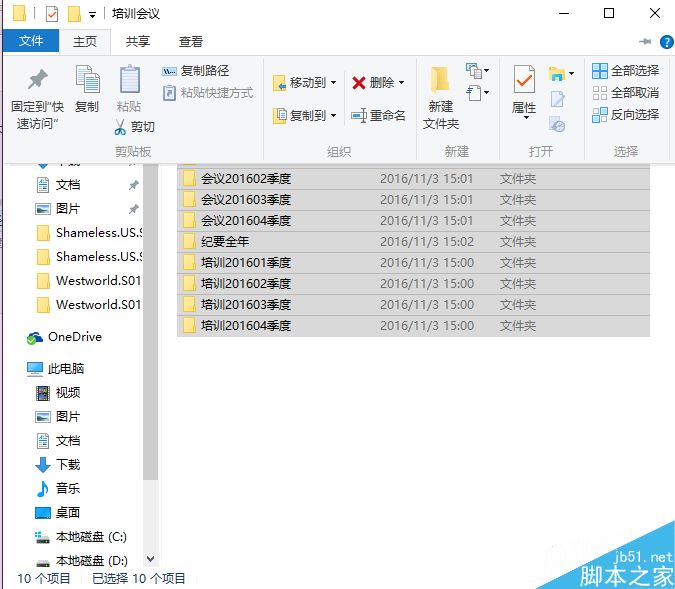The width and height of the screenshot is (675, 589).
Task: Open the Open-with dropdown icon
Action: (x=561, y=74)
